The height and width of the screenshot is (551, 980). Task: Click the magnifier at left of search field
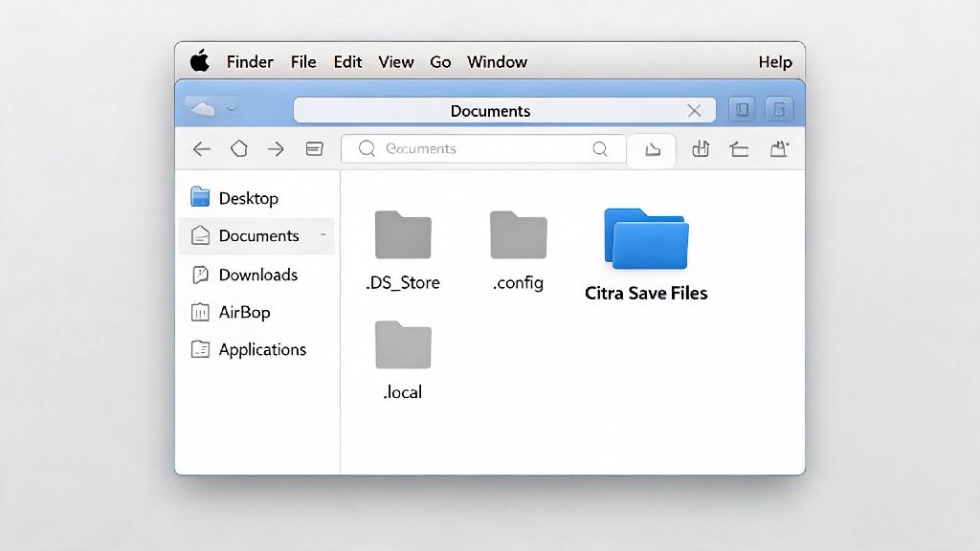click(367, 148)
